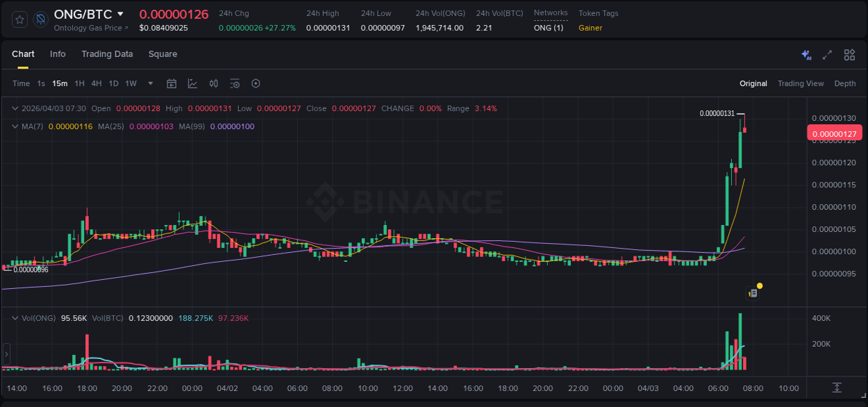Viewport: 868px width, 407px height.
Task: Expand the extra timeframe options arrow
Action: click(x=149, y=83)
